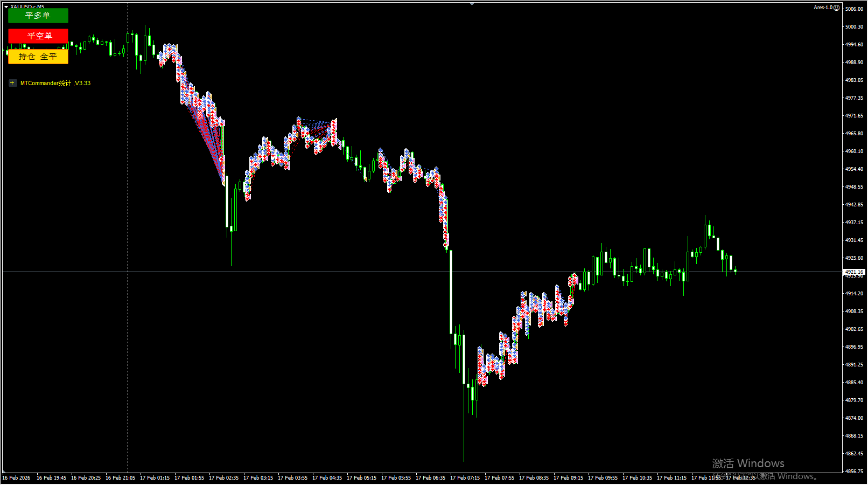Click the MTCommander统计 ,V3.33 label

pos(55,83)
